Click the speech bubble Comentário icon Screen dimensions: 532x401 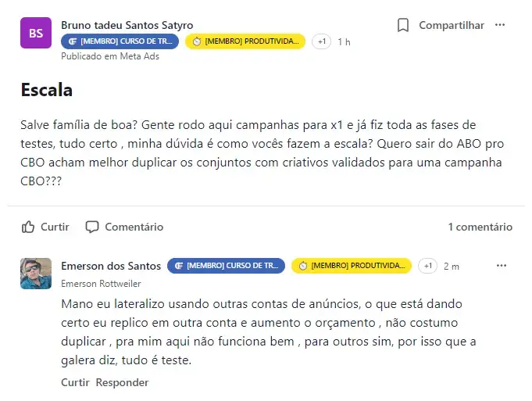click(92, 227)
